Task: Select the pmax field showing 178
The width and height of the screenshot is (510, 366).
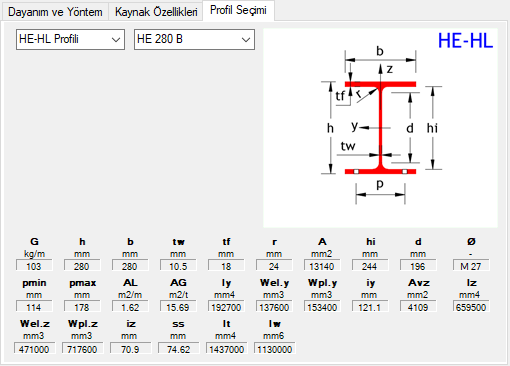Action: point(82,307)
